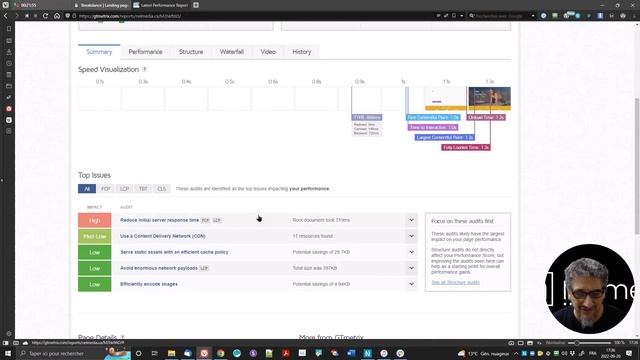Open Vivaldi menu icon in title bar

point(6,5)
